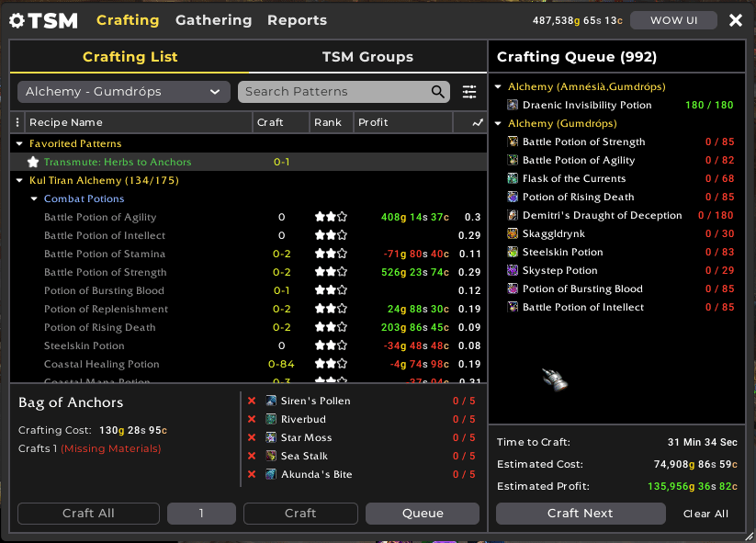756x543 pixels.
Task: Click the queued Potion of Rising Death icon
Action: pos(513,197)
